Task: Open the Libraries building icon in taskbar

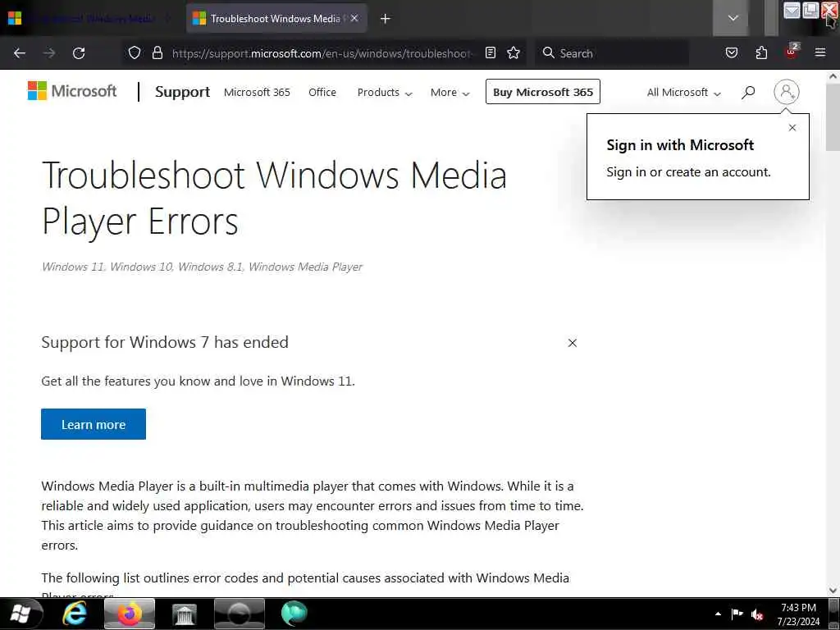Action: point(185,614)
